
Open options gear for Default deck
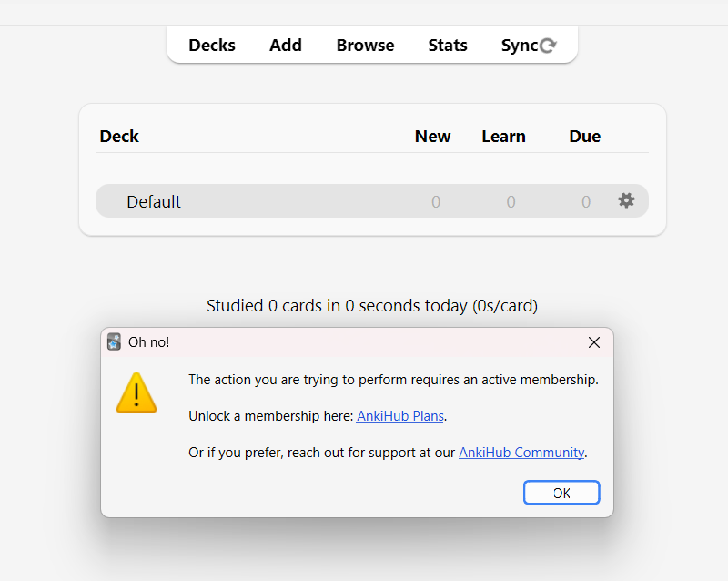click(x=626, y=200)
